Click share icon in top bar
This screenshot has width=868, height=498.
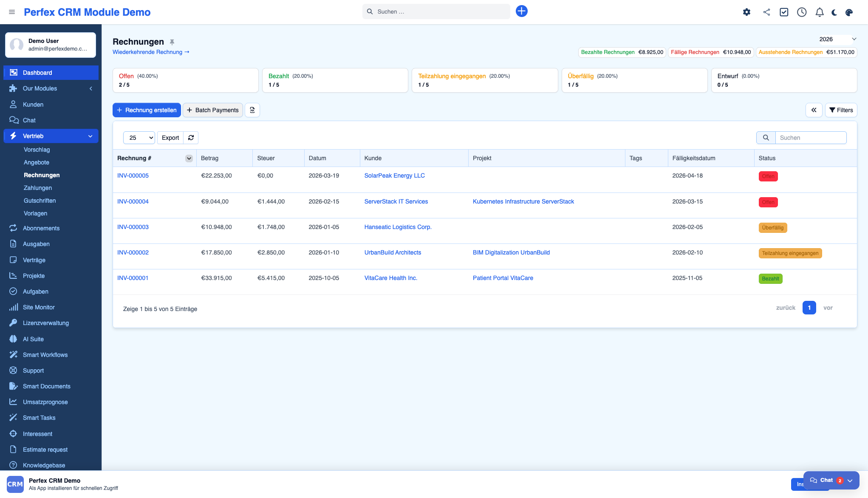[766, 12]
